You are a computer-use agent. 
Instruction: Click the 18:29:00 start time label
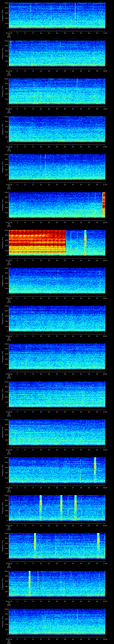(9, 525)
